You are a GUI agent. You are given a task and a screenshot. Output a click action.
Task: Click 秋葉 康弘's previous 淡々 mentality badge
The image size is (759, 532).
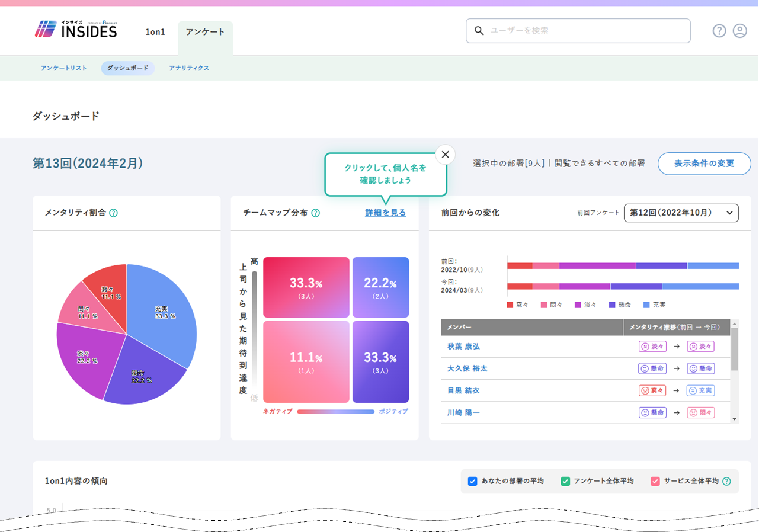pyautogui.click(x=653, y=346)
